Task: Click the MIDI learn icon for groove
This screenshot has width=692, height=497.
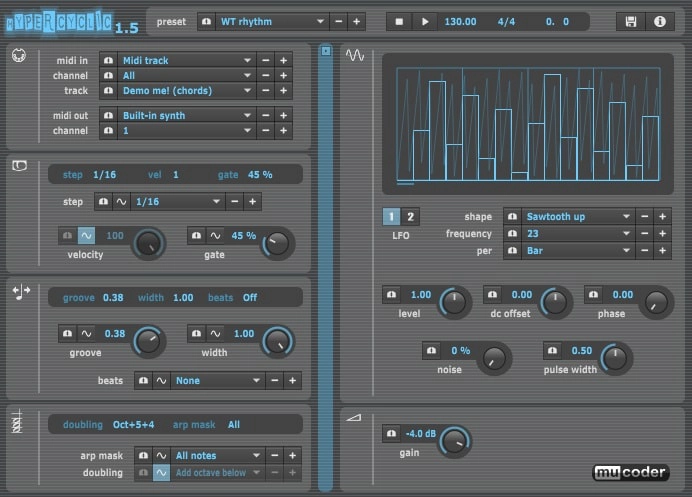Action: [x=68, y=334]
